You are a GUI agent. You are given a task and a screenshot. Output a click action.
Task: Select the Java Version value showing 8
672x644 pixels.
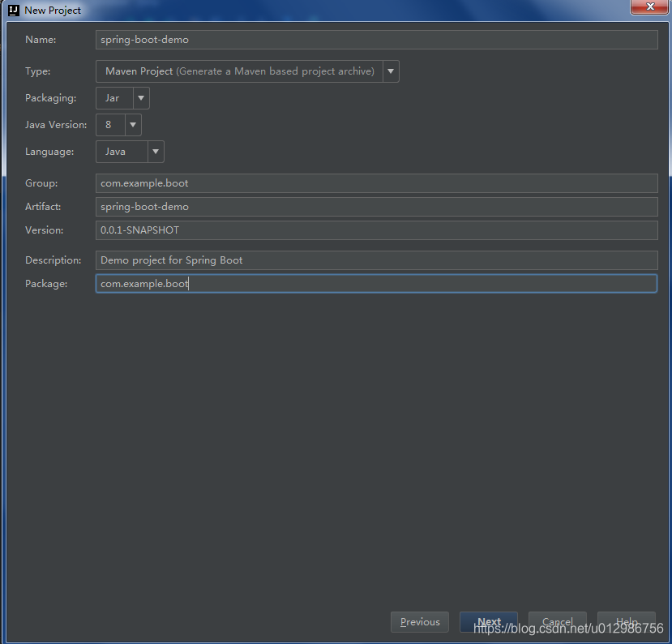108,124
